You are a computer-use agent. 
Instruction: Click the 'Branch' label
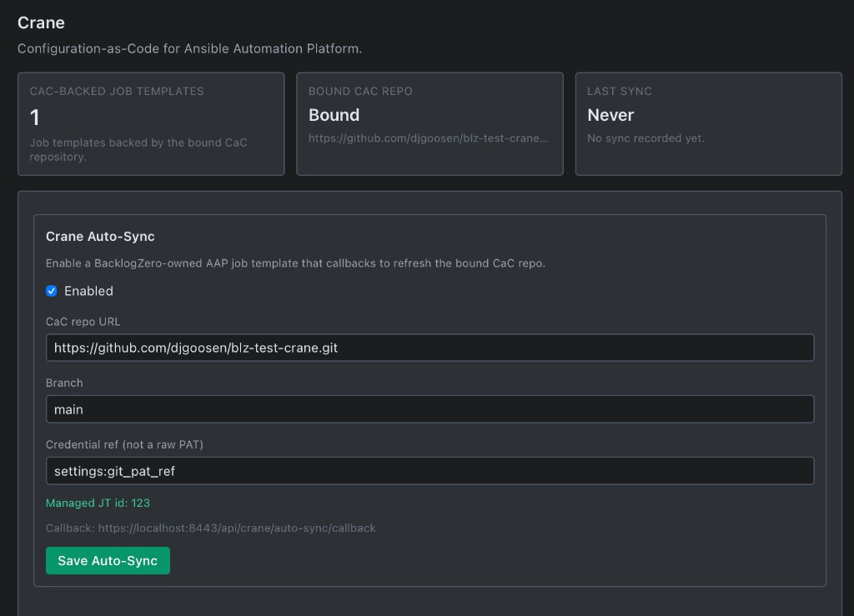pyautogui.click(x=64, y=383)
